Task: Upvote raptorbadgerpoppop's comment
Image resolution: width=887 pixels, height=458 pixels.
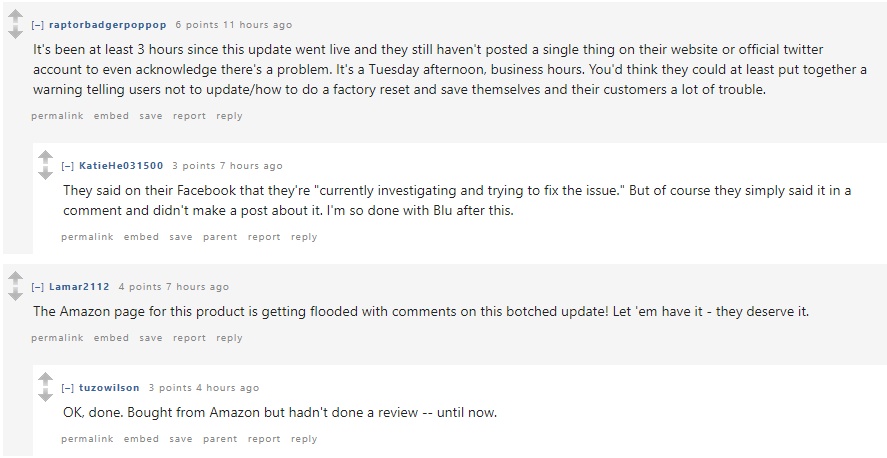Action: tap(15, 17)
